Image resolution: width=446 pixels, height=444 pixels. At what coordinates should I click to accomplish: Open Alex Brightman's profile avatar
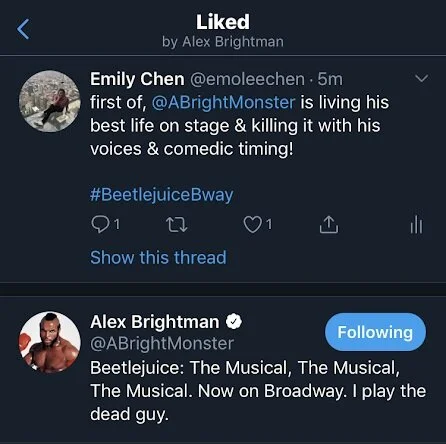tap(50, 342)
